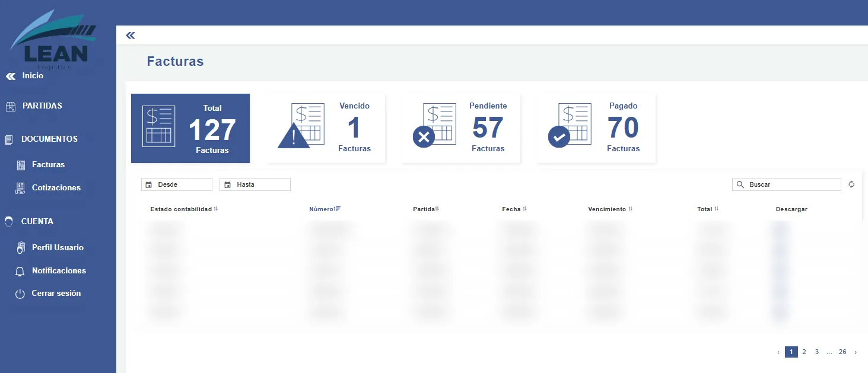Screen dimensions: 868x373
Task: Select the Pendiente 57 Facturas card
Action: (x=461, y=127)
